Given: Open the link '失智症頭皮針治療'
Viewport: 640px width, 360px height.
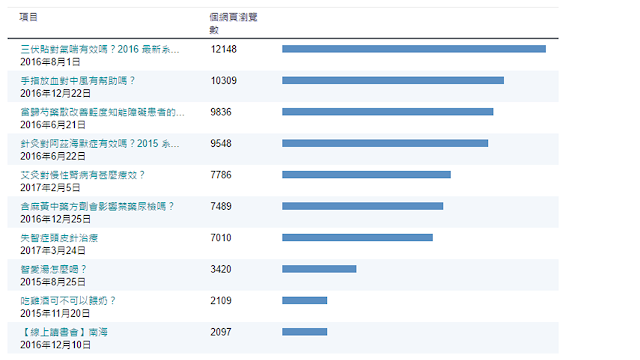Looking at the screenshot, I should tap(59, 238).
